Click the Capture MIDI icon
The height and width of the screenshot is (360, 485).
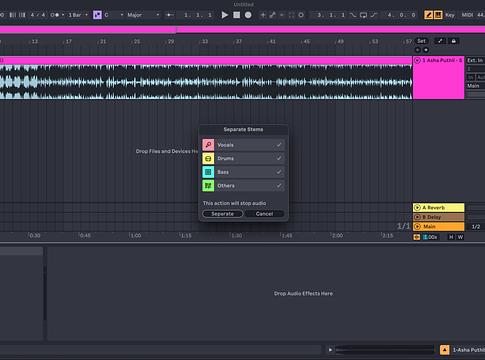pos(291,15)
